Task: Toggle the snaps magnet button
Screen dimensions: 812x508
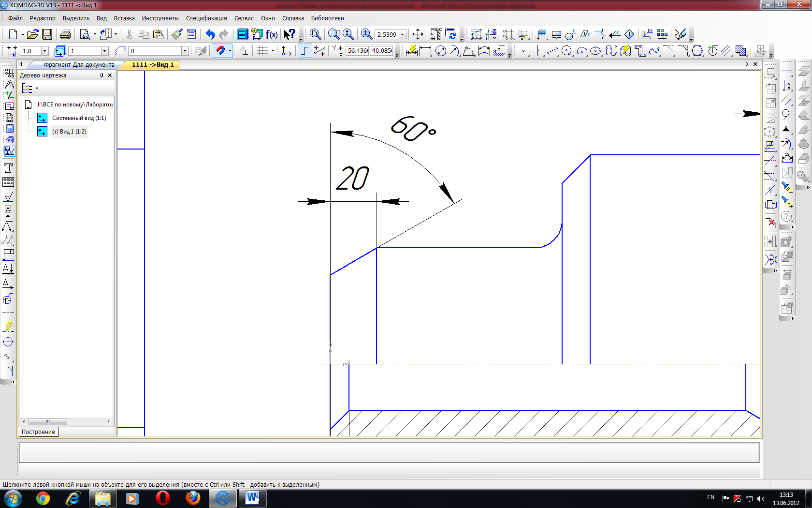Action: click(x=220, y=50)
